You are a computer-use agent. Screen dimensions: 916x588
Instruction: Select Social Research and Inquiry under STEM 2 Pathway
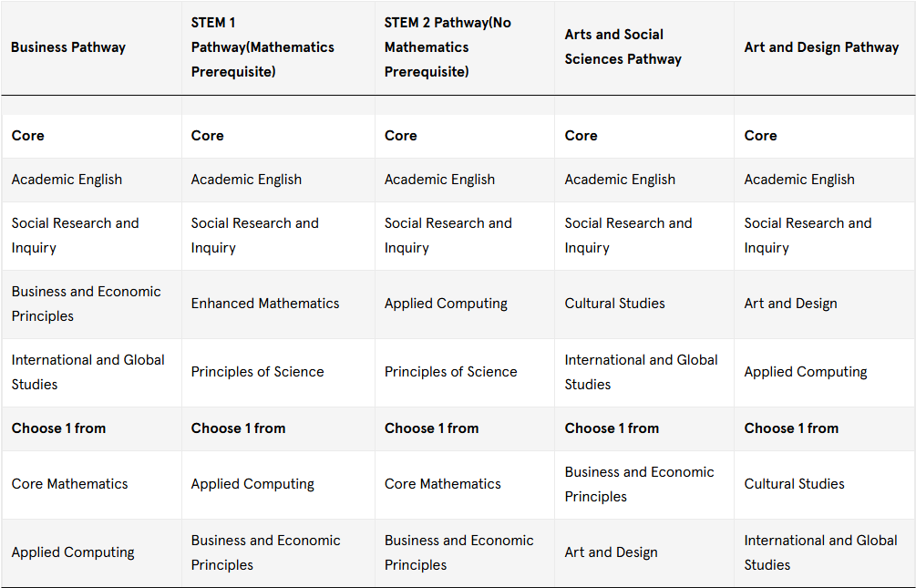coord(448,235)
